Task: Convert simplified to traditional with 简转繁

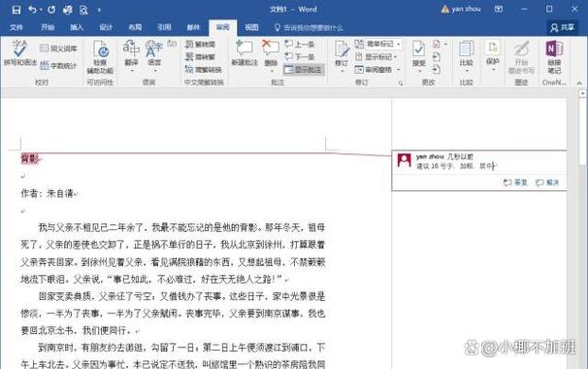Action: [x=200, y=56]
